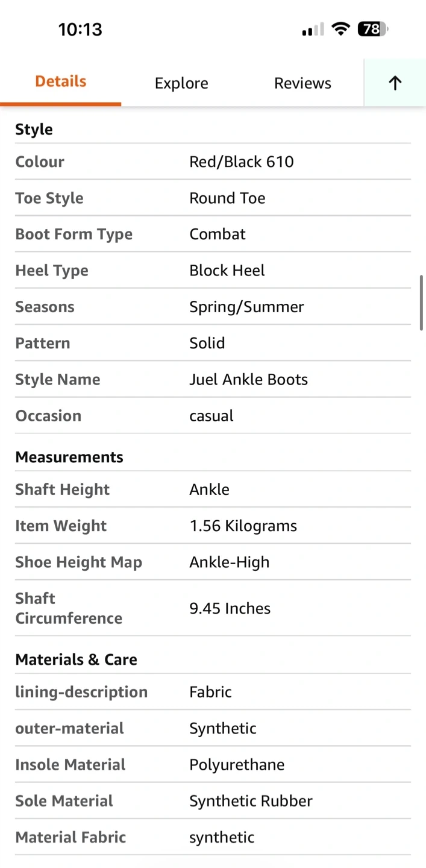This screenshot has width=426, height=868.
Task: Tap the Style section heading
Action: (x=34, y=130)
